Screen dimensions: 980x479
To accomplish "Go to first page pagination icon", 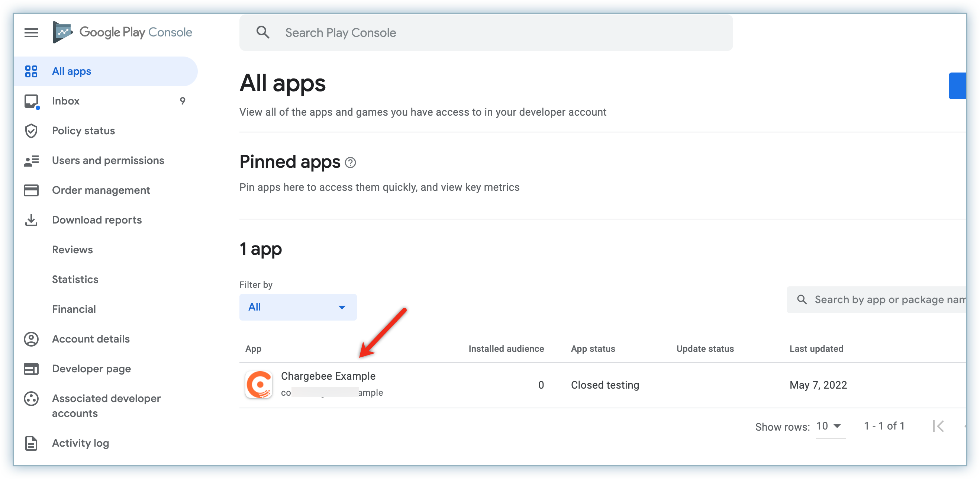I will click(938, 426).
